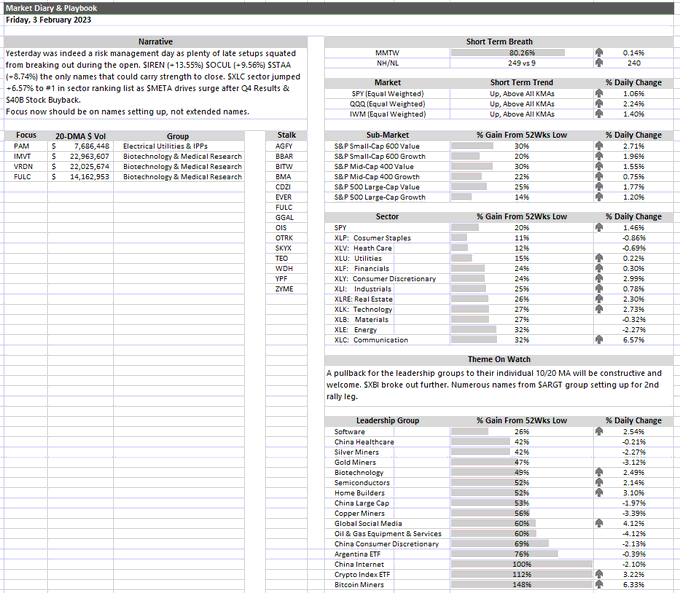Image resolution: width=680 pixels, height=593 pixels.
Task: Click the XLE Energy 32% data bar
Action: (474, 330)
